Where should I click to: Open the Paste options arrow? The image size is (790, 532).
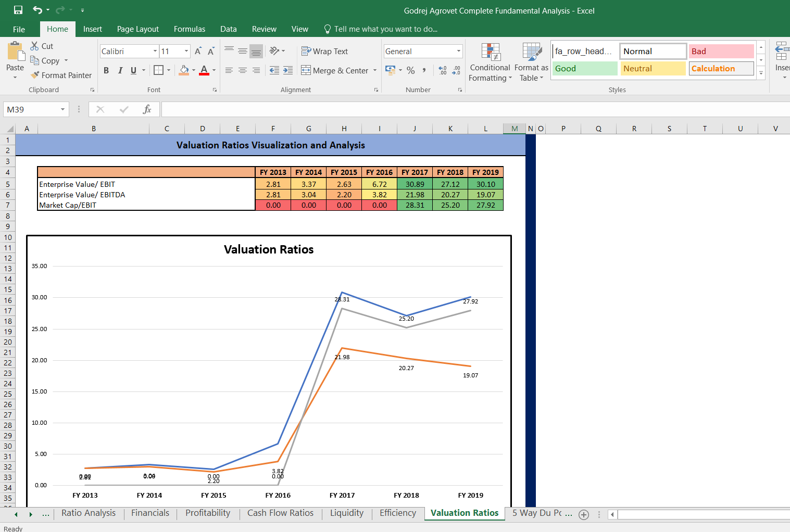tap(15, 78)
